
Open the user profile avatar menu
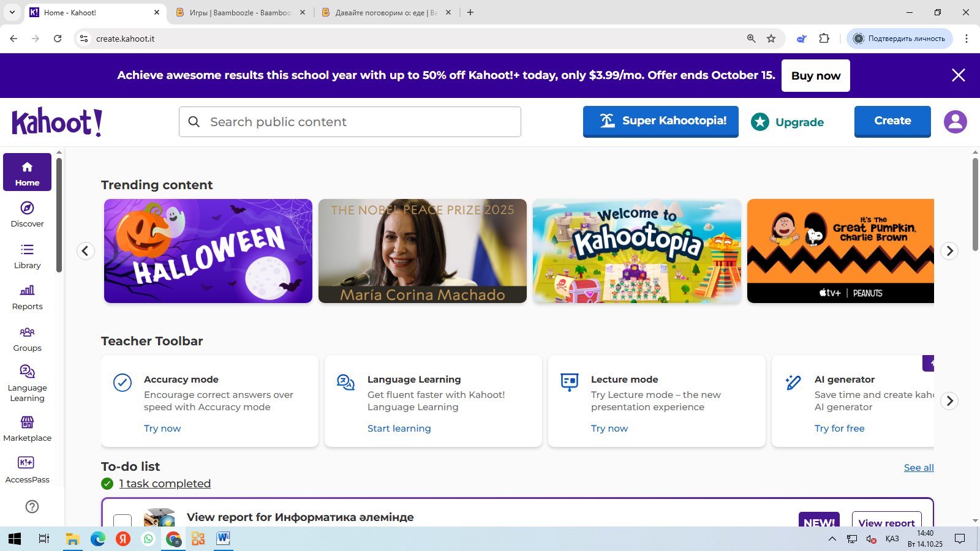pyautogui.click(x=955, y=121)
